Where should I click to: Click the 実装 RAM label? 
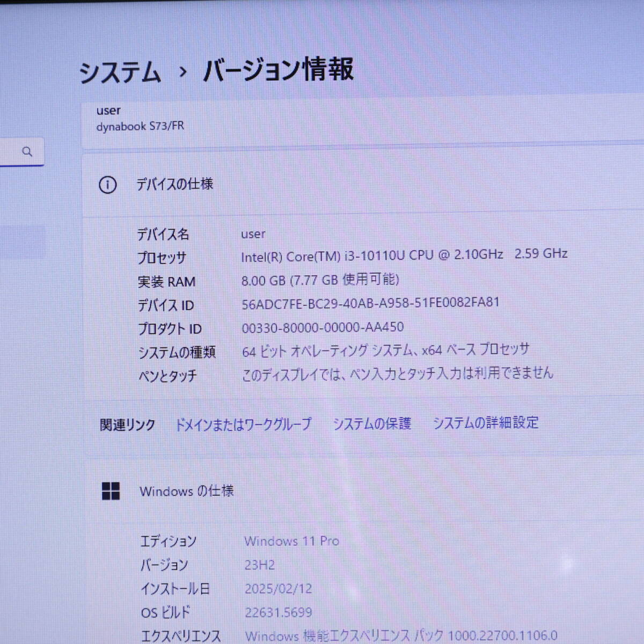tap(166, 282)
